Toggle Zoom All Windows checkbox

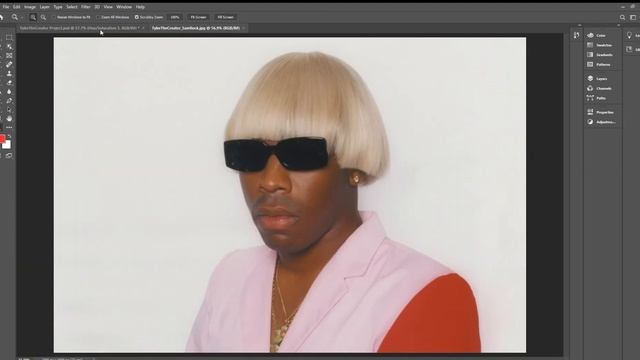coord(98,17)
